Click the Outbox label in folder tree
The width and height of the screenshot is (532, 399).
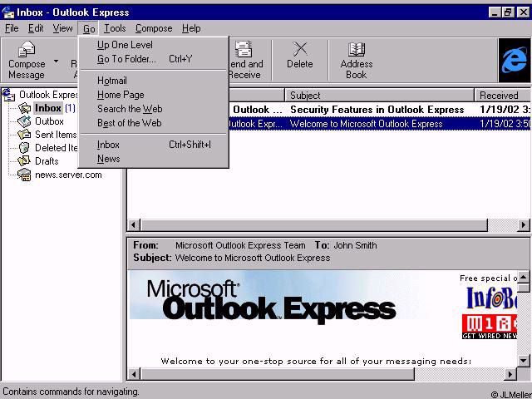pos(49,121)
